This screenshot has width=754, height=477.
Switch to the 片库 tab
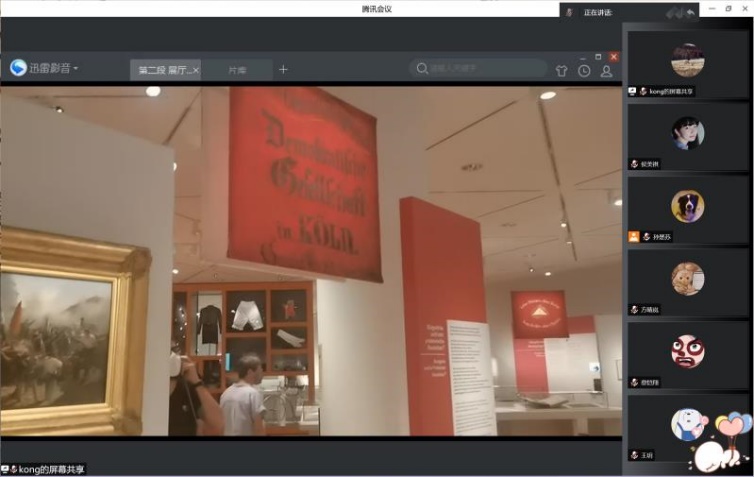(x=237, y=71)
